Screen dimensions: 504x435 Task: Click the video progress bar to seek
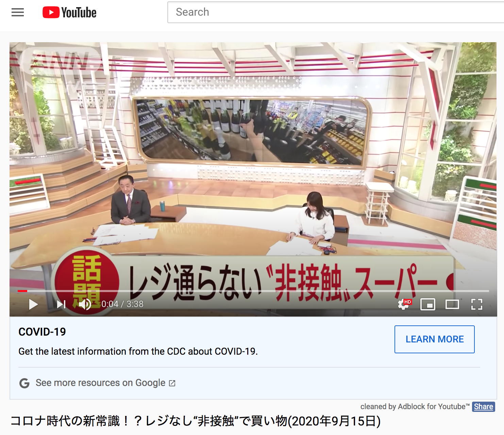253,291
